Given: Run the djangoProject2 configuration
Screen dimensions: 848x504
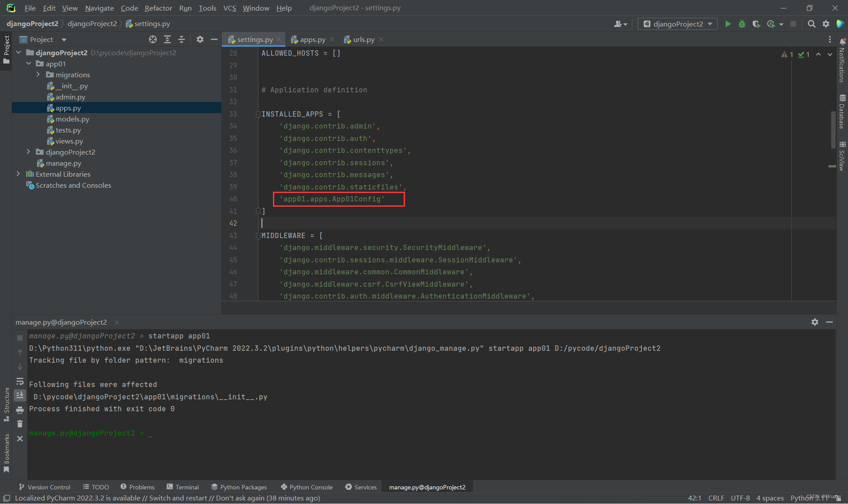Looking at the screenshot, I should click(x=728, y=24).
